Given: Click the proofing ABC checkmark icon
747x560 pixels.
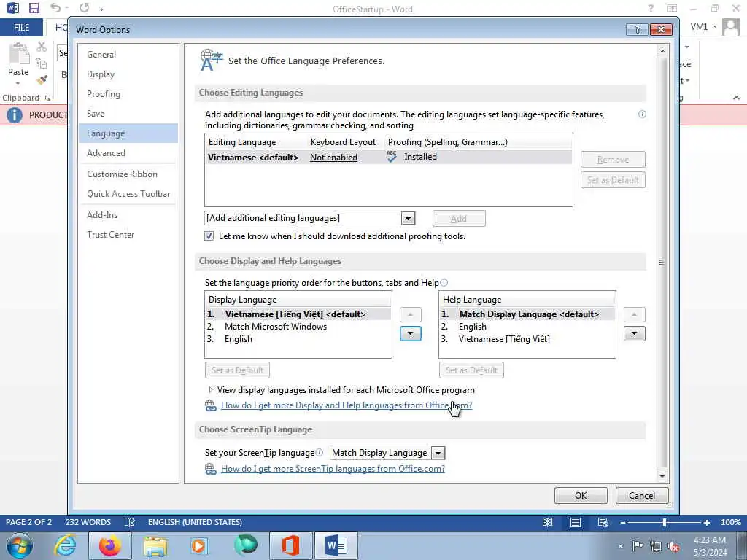Looking at the screenshot, I should pyautogui.click(x=392, y=157).
